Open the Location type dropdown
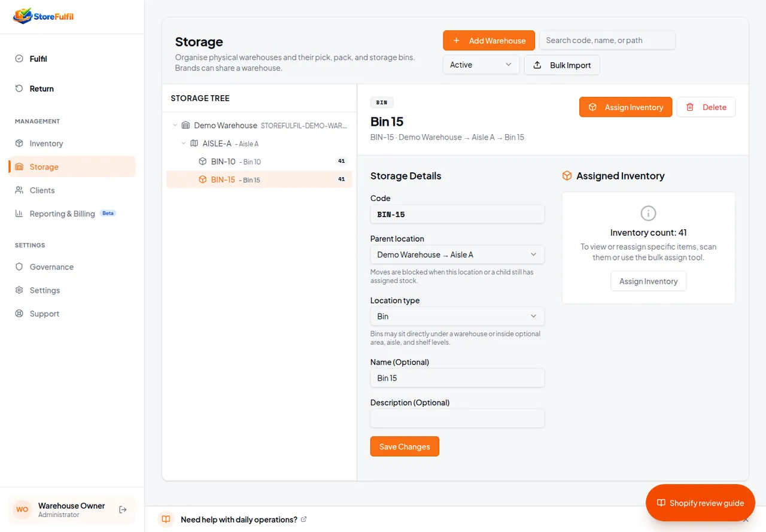Viewport: 766px width, 532px height. (457, 316)
